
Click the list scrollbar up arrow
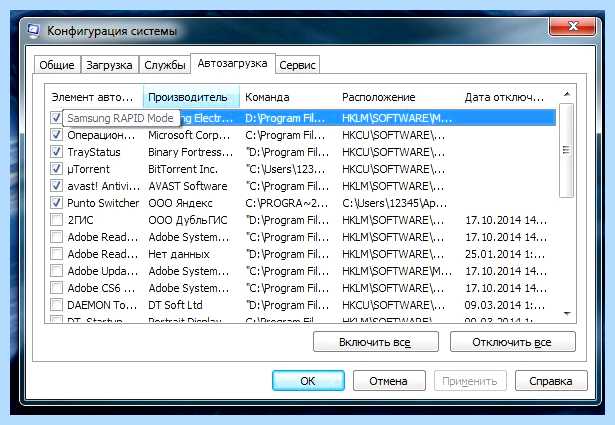pyautogui.click(x=566, y=94)
